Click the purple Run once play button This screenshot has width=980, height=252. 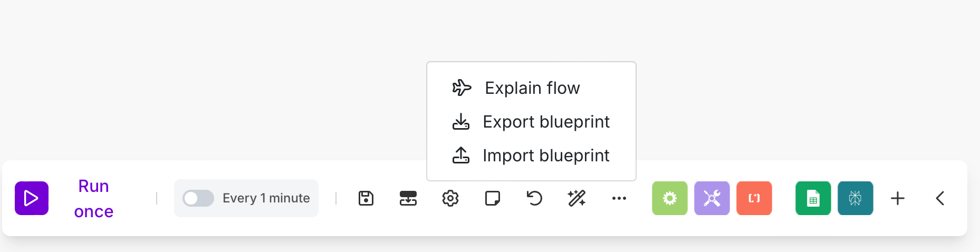point(32,198)
